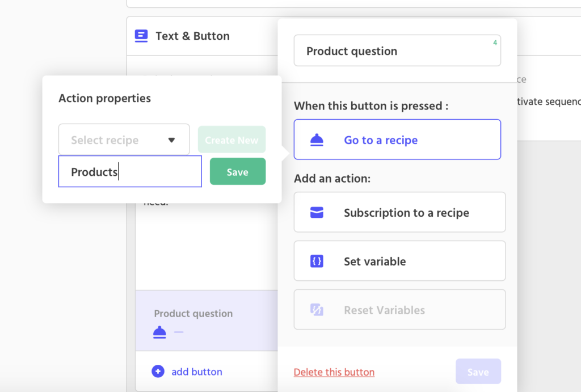Click the Text & Button section icon

(x=142, y=36)
